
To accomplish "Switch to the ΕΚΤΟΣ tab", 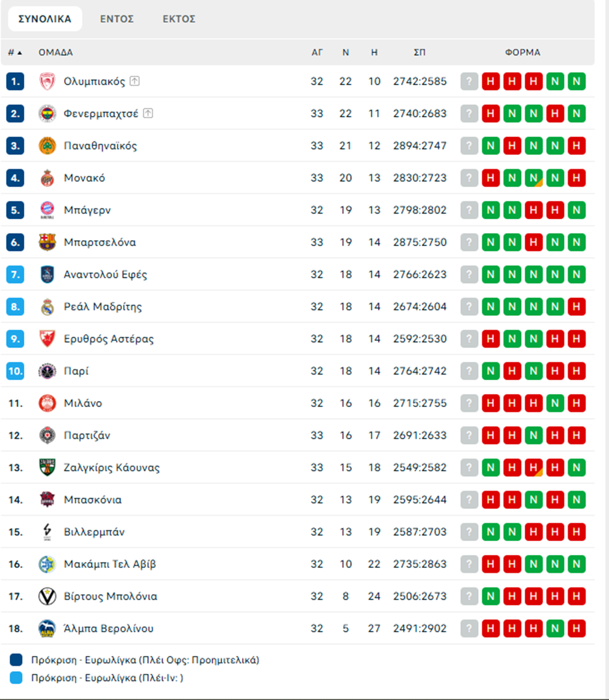I will tap(179, 19).
